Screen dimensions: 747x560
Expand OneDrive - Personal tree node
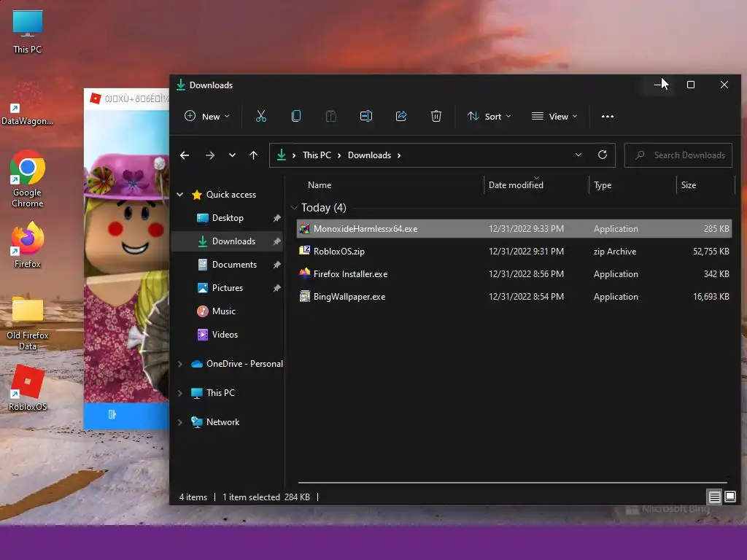coord(180,364)
